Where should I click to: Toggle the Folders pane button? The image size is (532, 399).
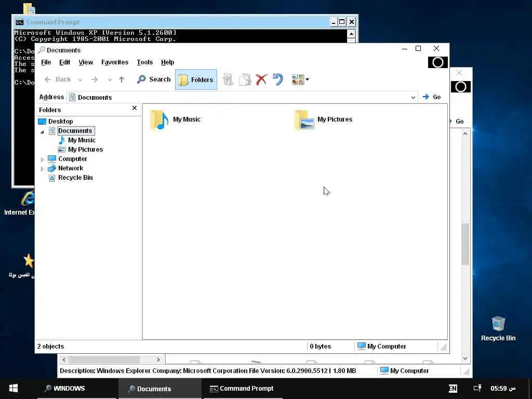coord(196,79)
